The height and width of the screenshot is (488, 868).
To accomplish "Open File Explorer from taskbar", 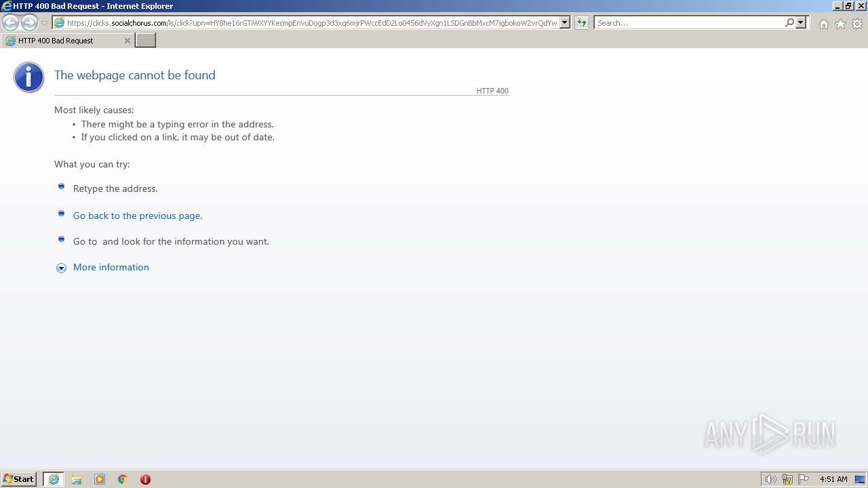I will 77,479.
